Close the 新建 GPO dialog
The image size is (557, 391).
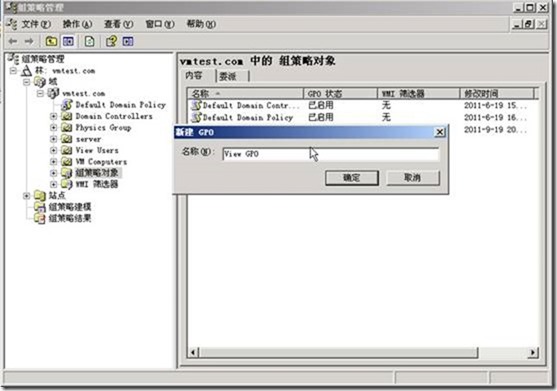click(440, 132)
